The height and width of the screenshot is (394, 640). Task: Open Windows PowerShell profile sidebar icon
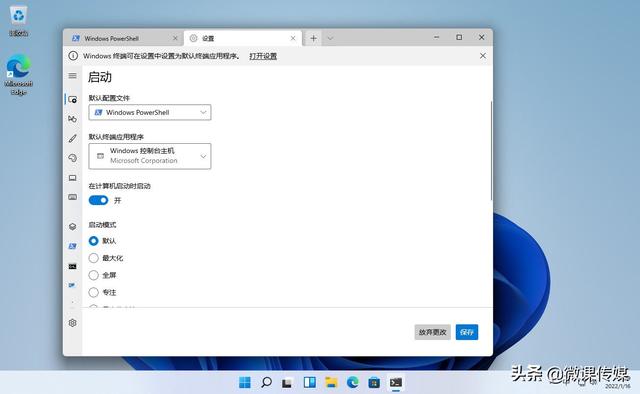click(x=73, y=246)
